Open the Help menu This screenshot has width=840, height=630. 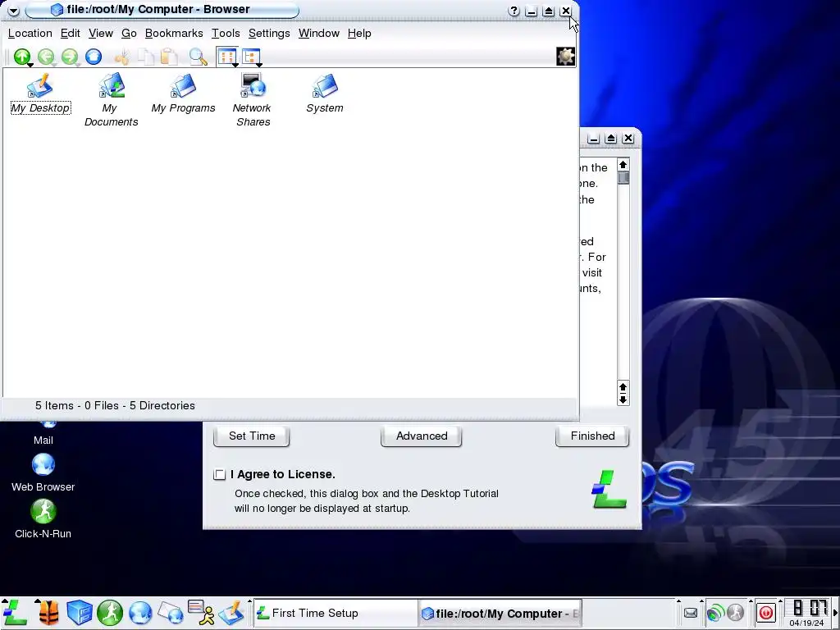pos(359,33)
